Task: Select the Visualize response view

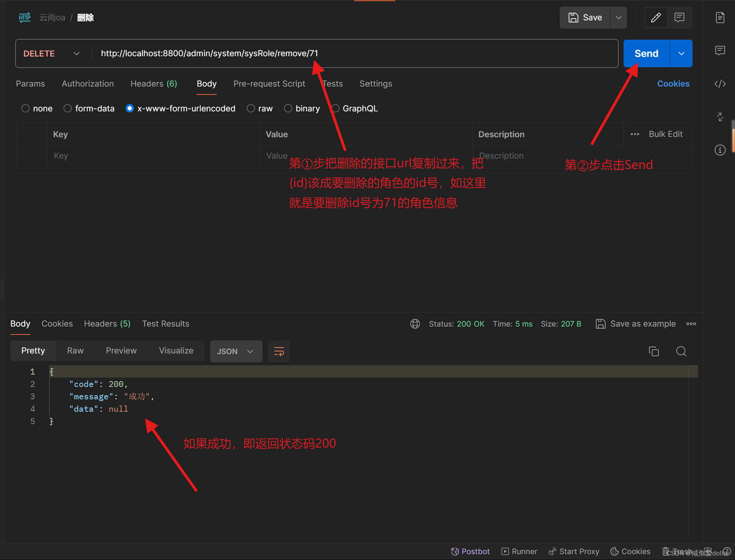Action: click(x=176, y=351)
